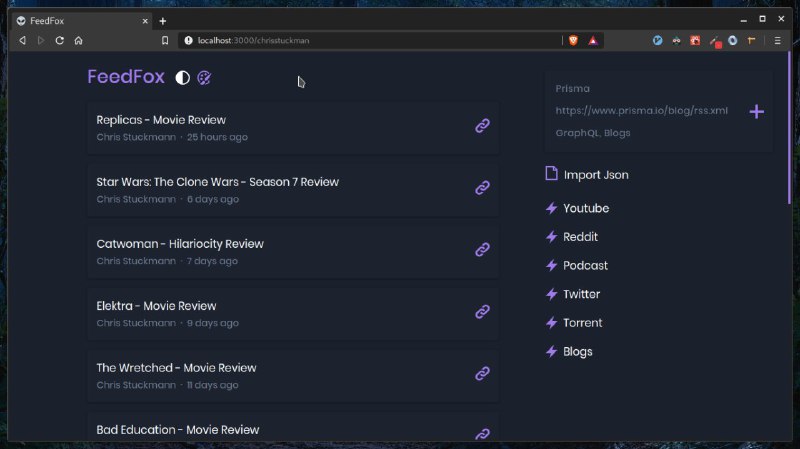
Task: Click link icon for Star Wars Clone Wars review
Action: [x=482, y=188]
